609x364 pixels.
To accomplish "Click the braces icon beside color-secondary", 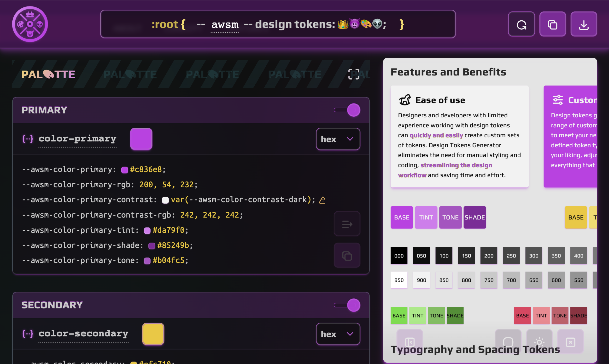I will (x=28, y=334).
